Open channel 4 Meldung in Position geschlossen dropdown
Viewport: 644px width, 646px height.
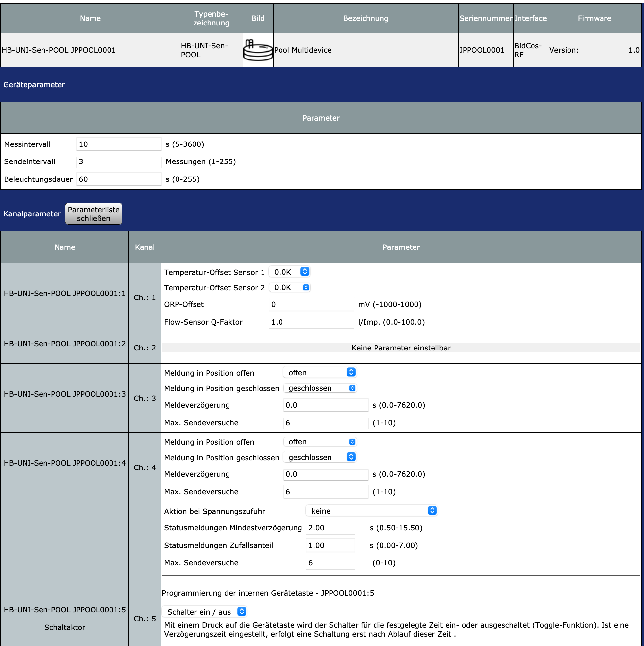click(x=320, y=457)
